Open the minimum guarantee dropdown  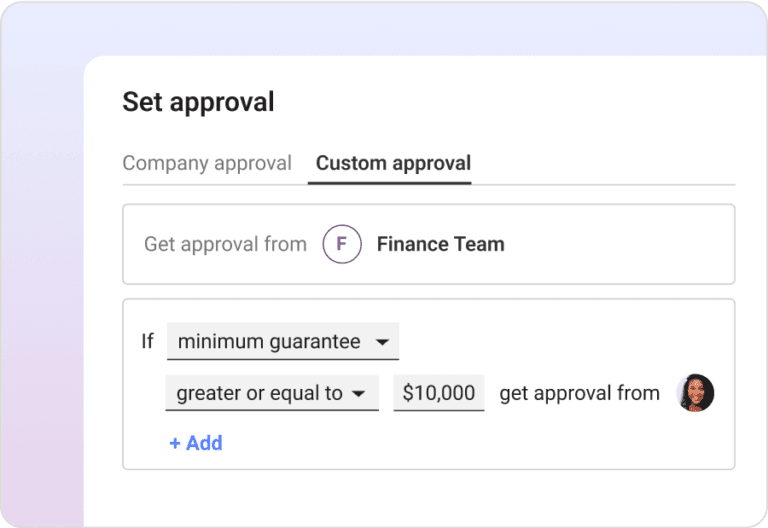[x=283, y=341]
